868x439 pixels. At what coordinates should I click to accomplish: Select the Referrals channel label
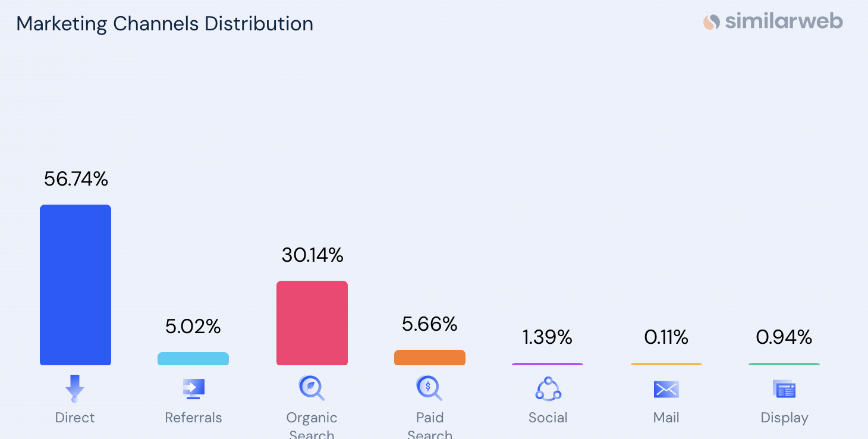coord(193,418)
